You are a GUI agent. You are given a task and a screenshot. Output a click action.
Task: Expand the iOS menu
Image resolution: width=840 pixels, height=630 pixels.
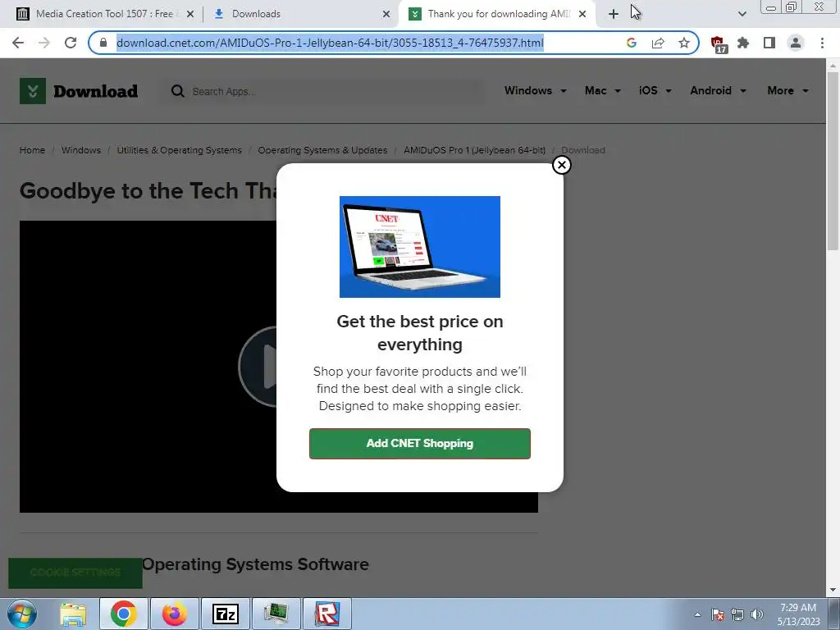point(655,90)
